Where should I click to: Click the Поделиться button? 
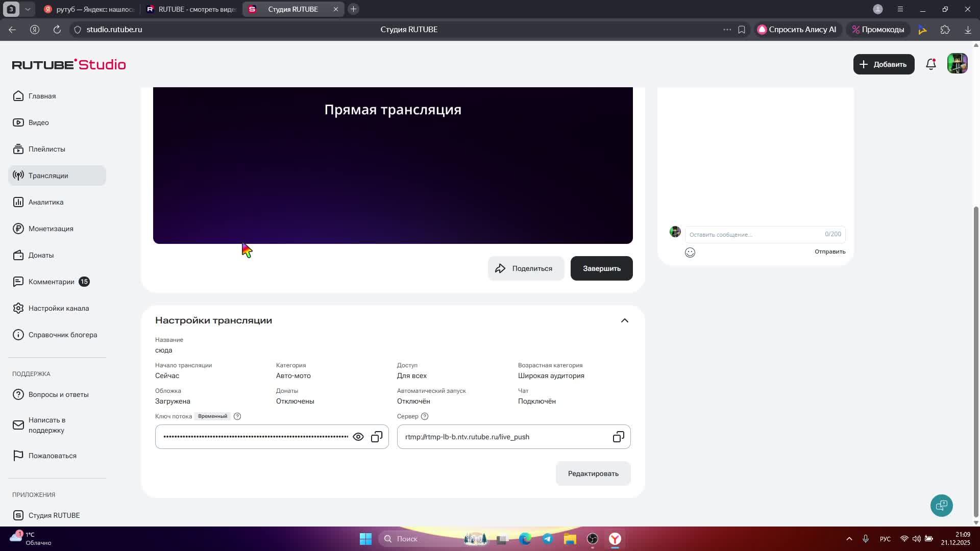(526, 269)
